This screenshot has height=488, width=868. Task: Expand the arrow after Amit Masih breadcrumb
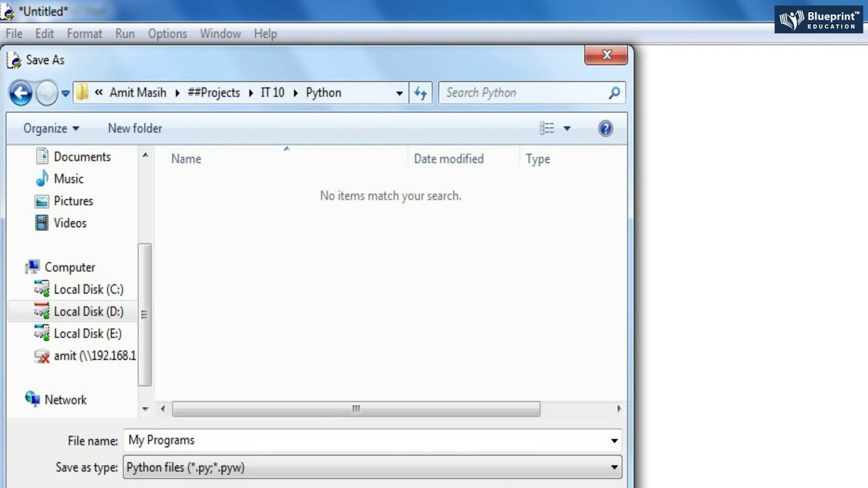[x=178, y=93]
